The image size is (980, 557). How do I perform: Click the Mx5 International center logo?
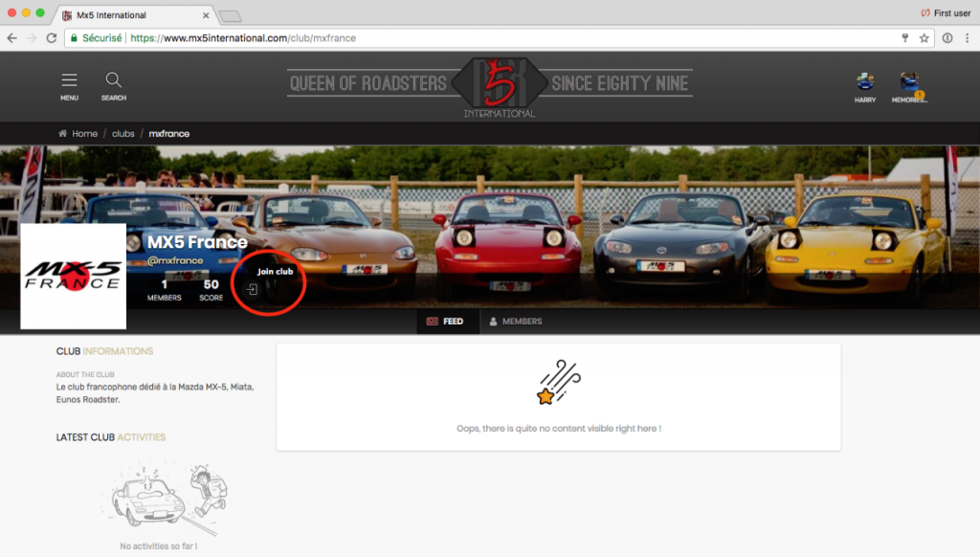click(499, 87)
